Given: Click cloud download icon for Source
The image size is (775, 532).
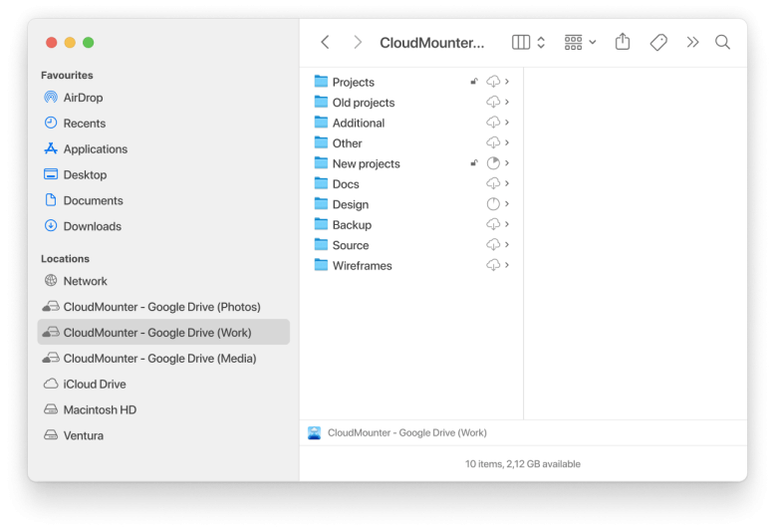Looking at the screenshot, I should click(493, 244).
